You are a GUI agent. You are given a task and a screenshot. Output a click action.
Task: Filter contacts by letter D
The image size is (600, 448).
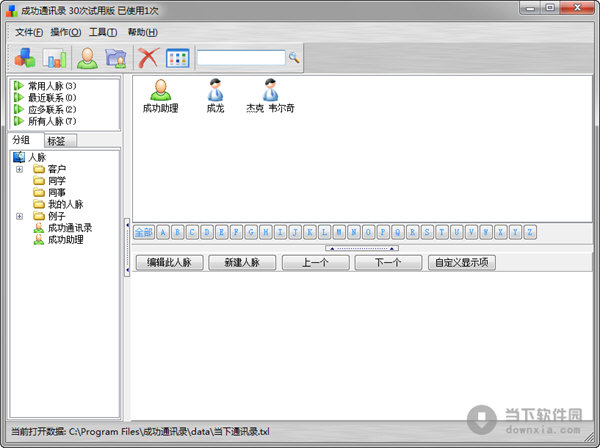[x=207, y=232]
